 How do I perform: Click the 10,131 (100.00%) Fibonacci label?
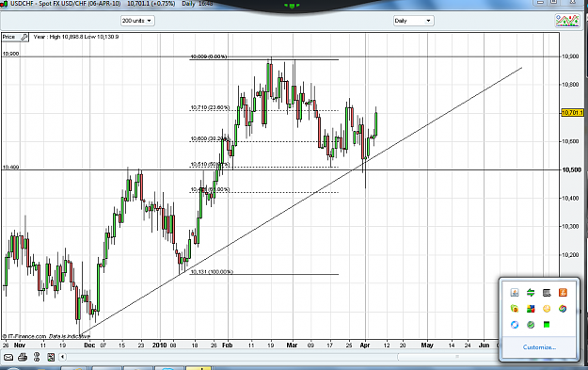point(212,271)
